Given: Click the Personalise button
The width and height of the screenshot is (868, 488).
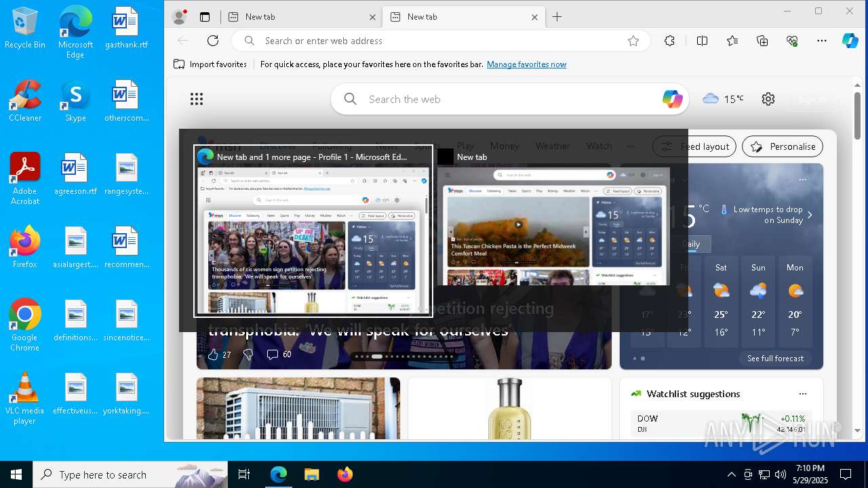Looking at the screenshot, I should (783, 146).
